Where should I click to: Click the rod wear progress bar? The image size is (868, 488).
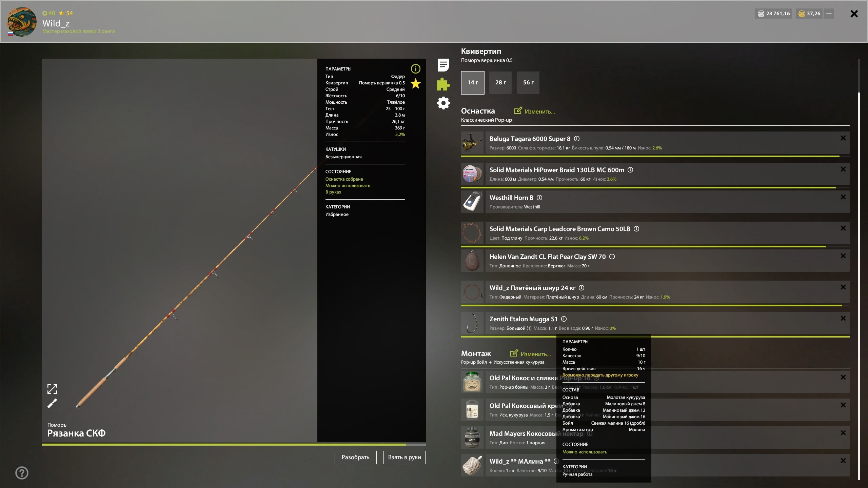point(234,444)
